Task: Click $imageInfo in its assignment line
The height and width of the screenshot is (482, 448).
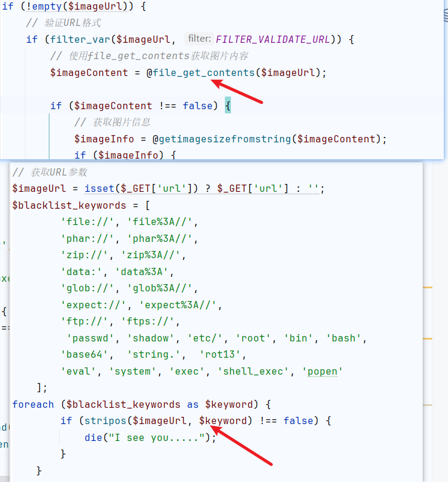Action: tap(104, 139)
